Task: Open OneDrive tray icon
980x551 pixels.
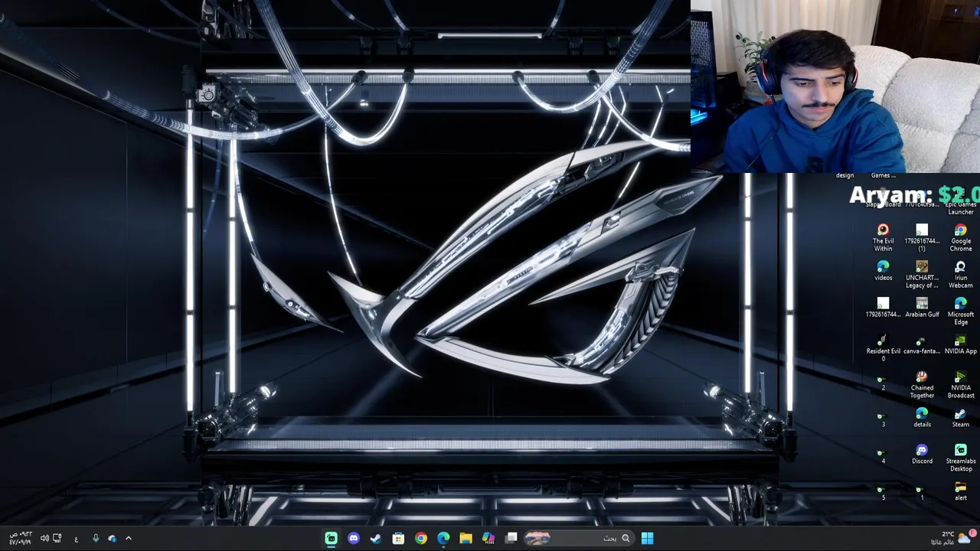Action: pyautogui.click(x=112, y=539)
